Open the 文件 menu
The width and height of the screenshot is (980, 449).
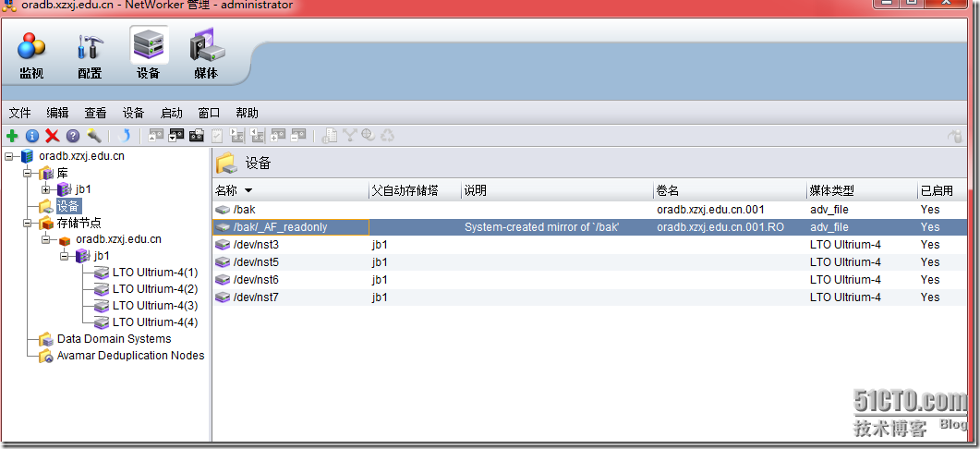20,114
